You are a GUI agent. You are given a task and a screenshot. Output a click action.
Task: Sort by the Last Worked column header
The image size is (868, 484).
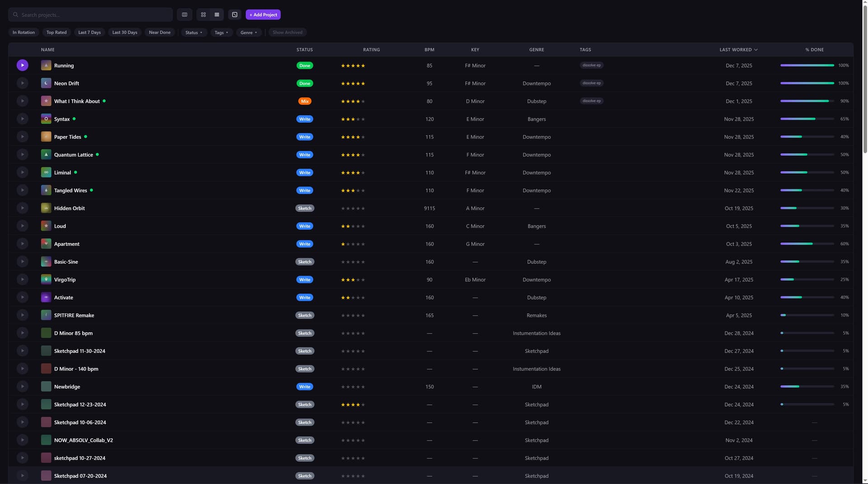tap(738, 50)
